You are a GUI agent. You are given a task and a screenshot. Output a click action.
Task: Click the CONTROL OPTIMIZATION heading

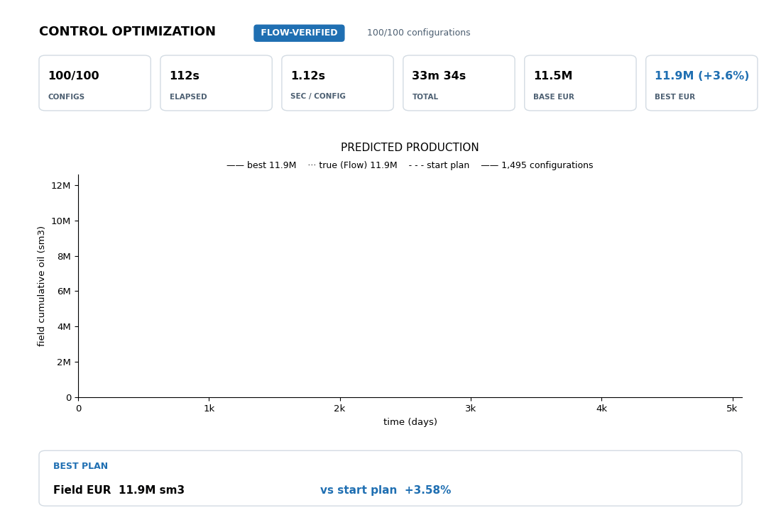pyautogui.click(x=127, y=31)
